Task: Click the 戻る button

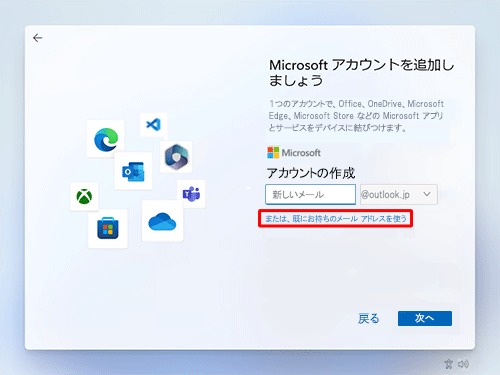Action: coord(369,319)
